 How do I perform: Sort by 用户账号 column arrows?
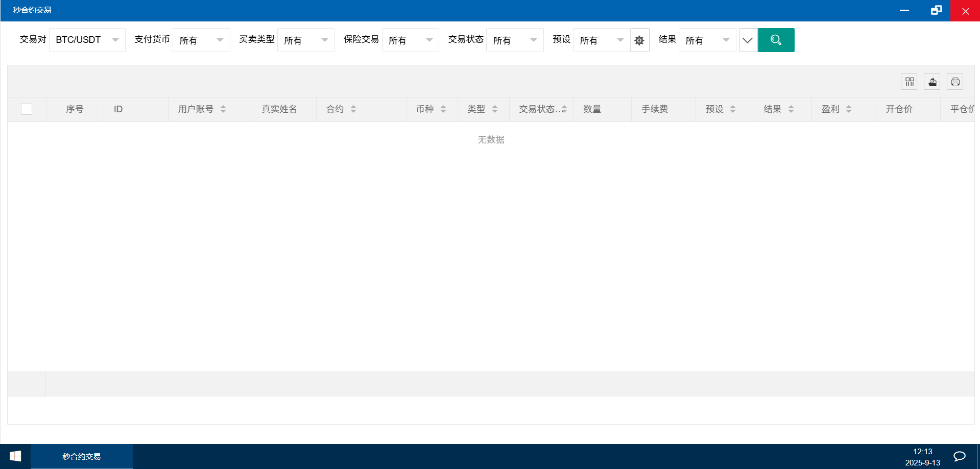[x=223, y=109]
